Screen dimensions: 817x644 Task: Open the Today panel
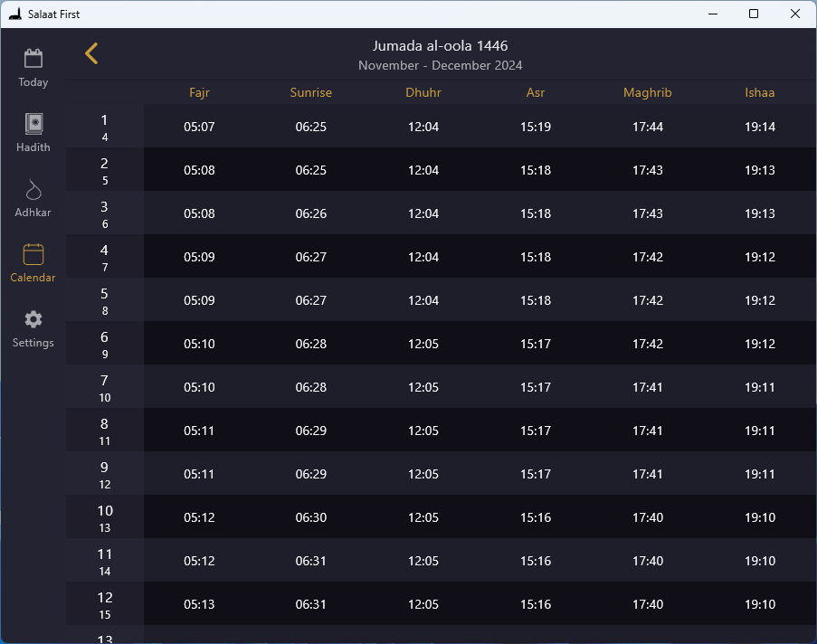[x=33, y=68]
